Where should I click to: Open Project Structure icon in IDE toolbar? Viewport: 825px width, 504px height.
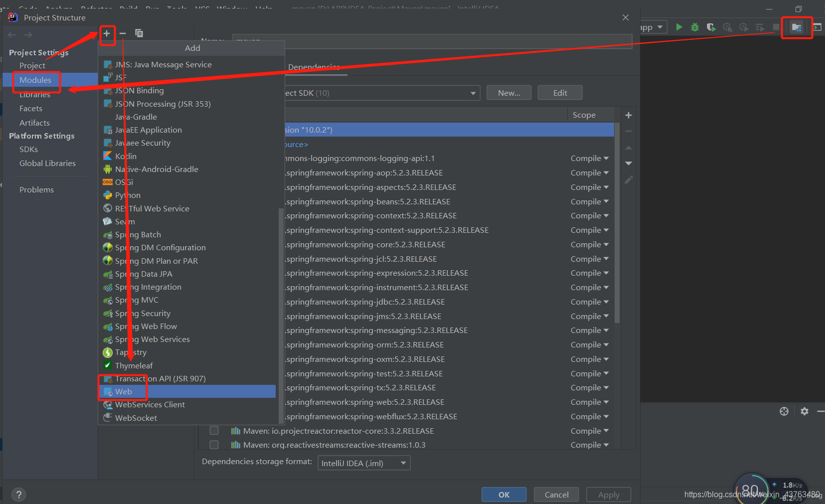tap(797, 27)
